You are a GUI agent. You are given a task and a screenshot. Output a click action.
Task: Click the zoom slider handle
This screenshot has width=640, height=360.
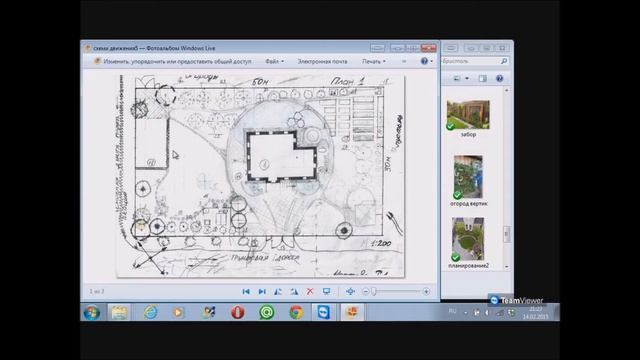(x=373, y=291)
